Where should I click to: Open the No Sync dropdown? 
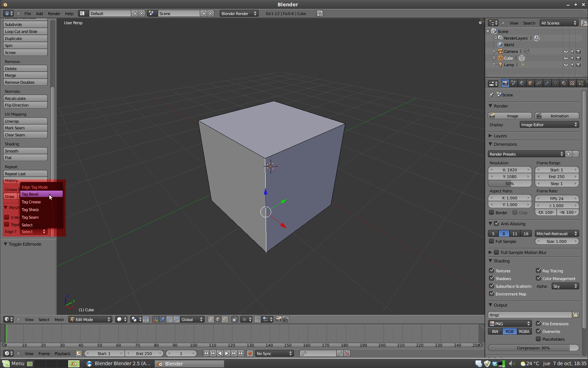point(274,353)
